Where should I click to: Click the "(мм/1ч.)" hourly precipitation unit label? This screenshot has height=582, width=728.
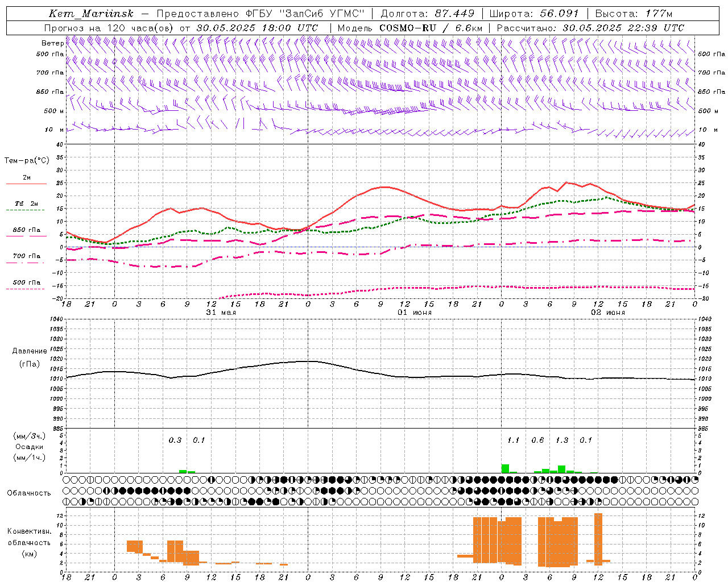pos(30,458)
